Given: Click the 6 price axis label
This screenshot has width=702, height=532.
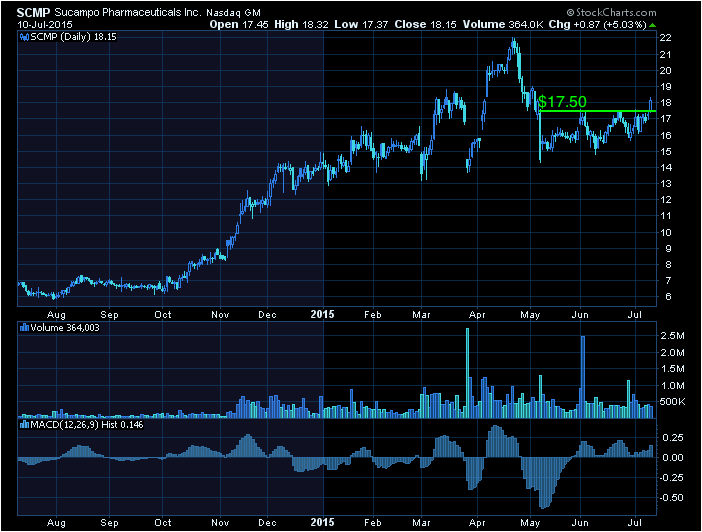Looking at the screenshot, I should [x=668, y=296].
